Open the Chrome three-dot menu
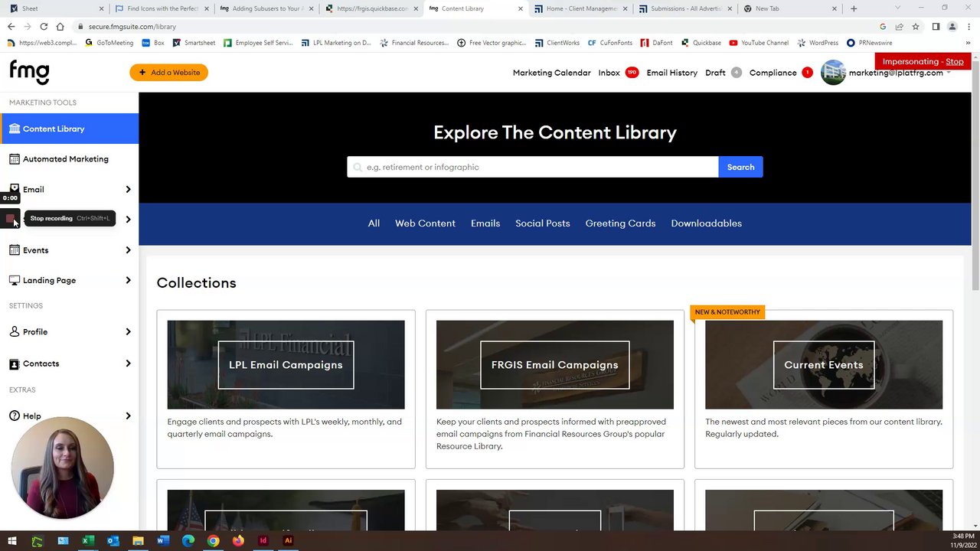 coord(969,26)
